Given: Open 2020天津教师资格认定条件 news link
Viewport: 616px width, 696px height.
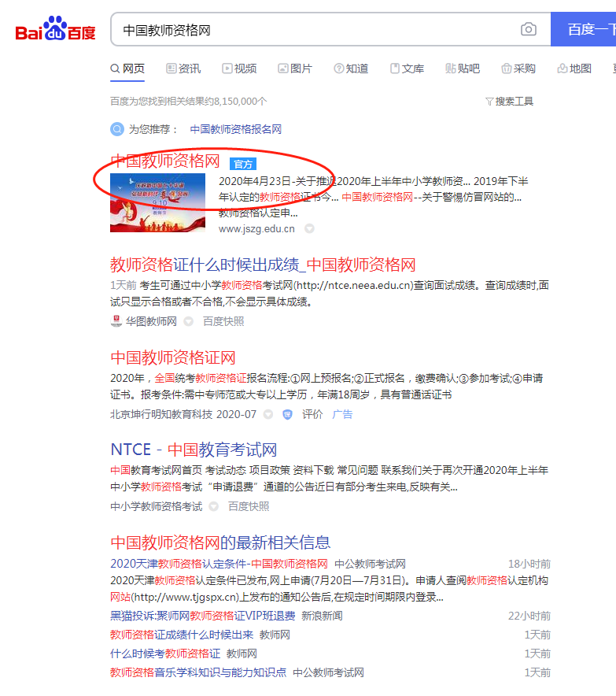Looking at the screenshot, I should (219, 564).
